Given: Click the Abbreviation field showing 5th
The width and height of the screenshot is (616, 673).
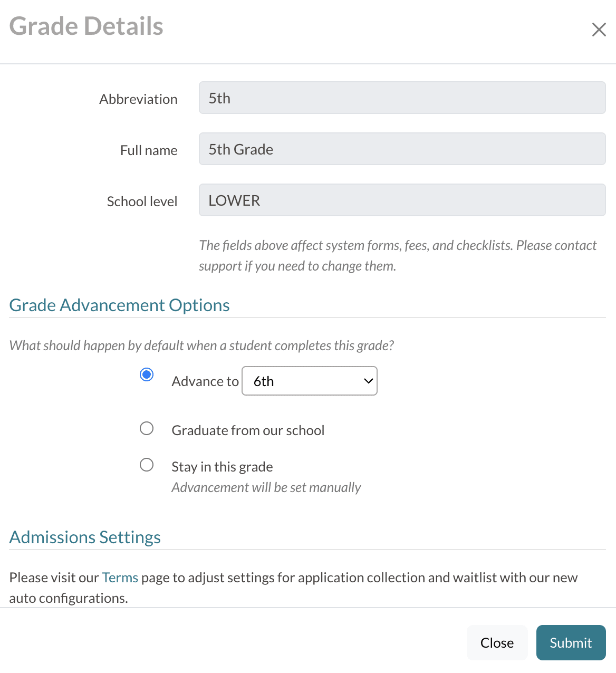Looking at the screenshot, I should pos(402,98).
